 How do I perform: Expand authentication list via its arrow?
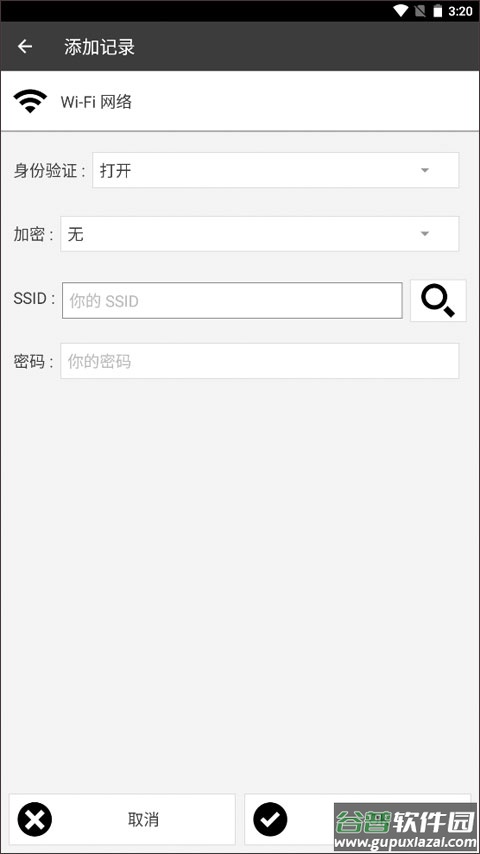(425, 170)
